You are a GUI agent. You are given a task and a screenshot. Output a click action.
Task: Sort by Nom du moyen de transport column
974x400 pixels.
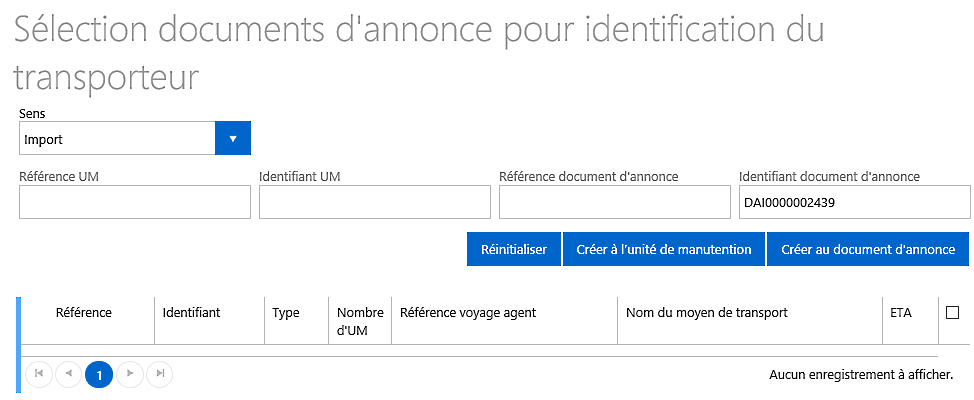707,312
